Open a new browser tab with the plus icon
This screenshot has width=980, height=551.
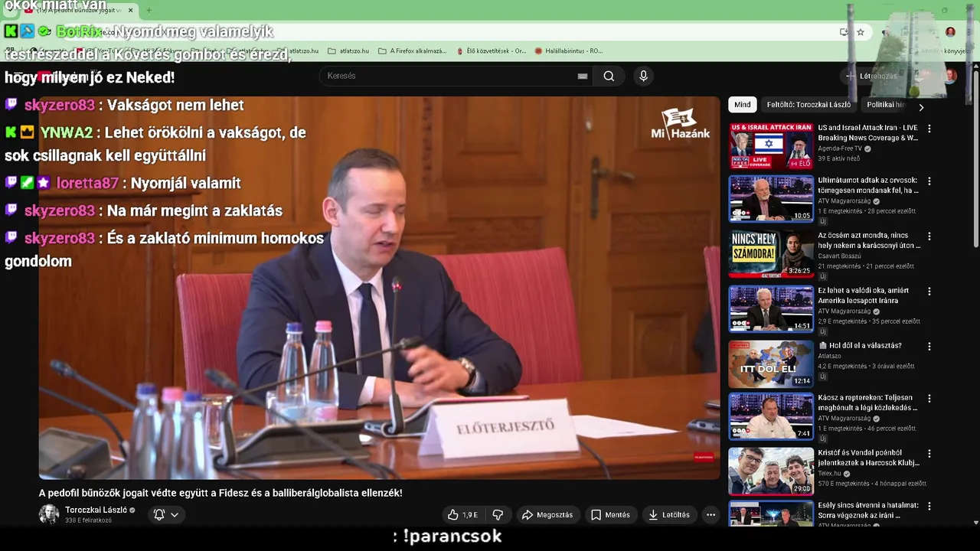coord(149,10)
